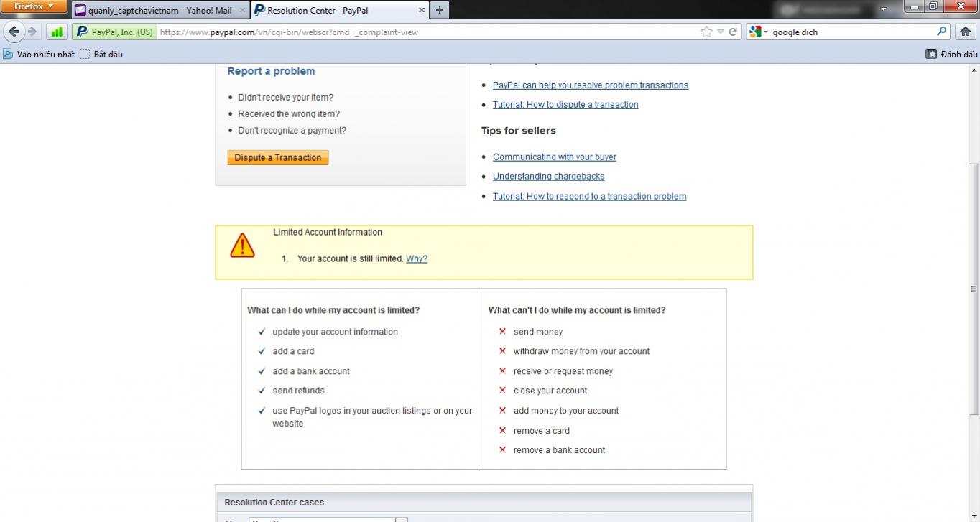Focus the PayPal URL address field
Viewport: 980px width, 522px height.
[427, 32]
